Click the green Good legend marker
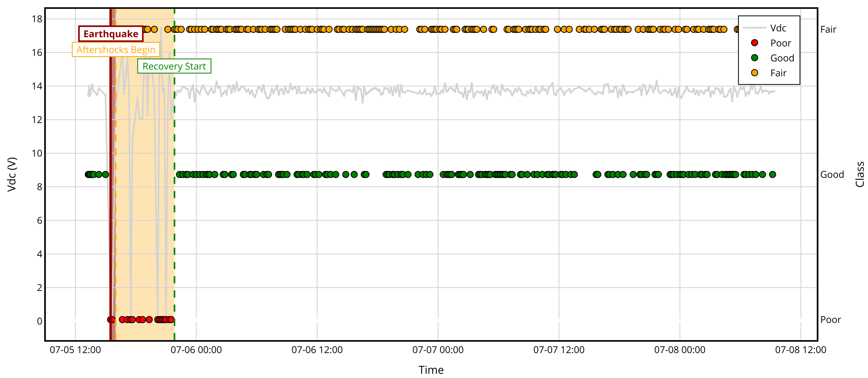 point(755,58)
